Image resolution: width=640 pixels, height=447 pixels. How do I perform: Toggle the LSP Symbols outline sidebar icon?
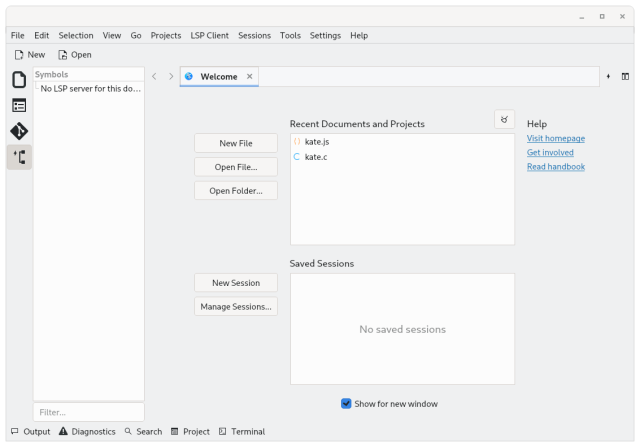click(x=19, y=157)
